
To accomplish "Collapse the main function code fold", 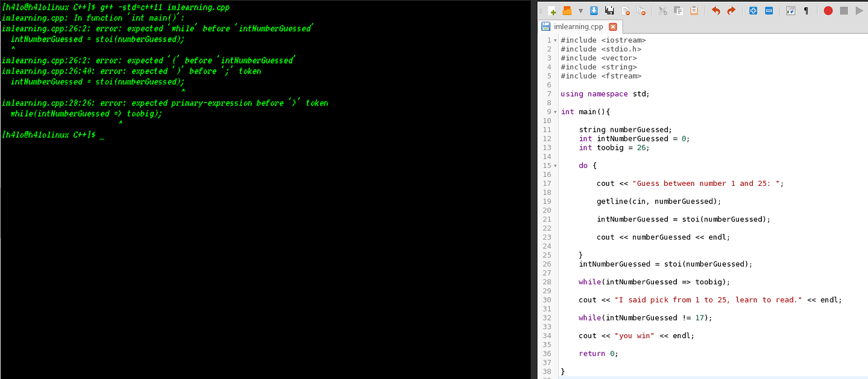I will (x=555, y=112).
